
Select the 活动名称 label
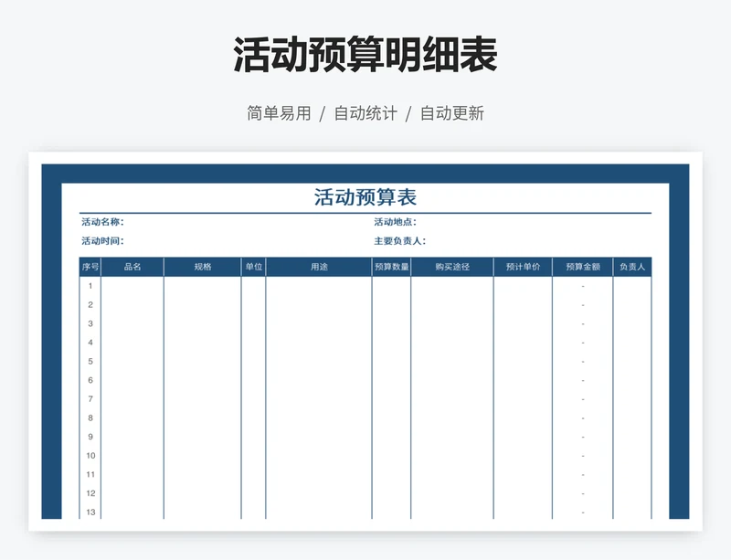coord(102,222)
